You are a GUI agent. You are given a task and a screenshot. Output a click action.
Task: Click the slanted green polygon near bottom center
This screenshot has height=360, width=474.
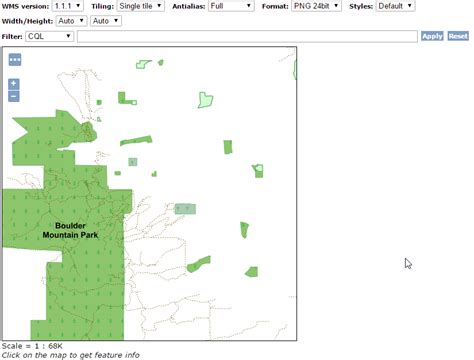tap(199, 264)
